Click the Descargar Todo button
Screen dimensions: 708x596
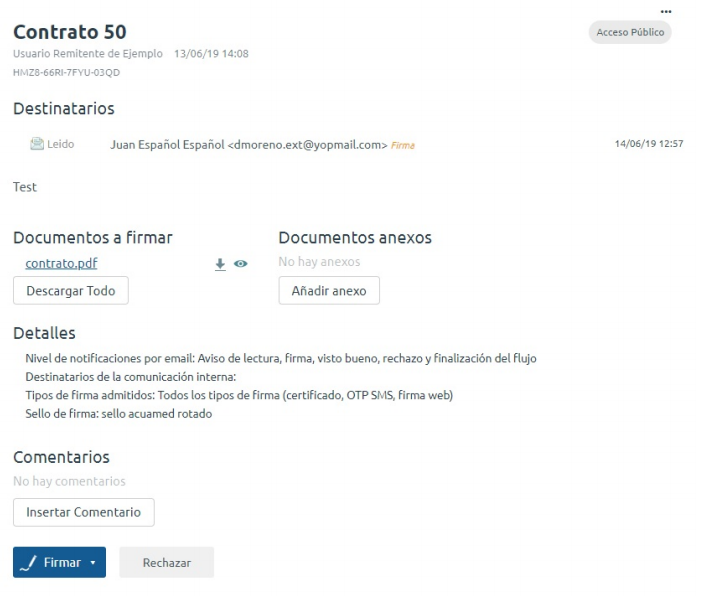click(71, 291)
